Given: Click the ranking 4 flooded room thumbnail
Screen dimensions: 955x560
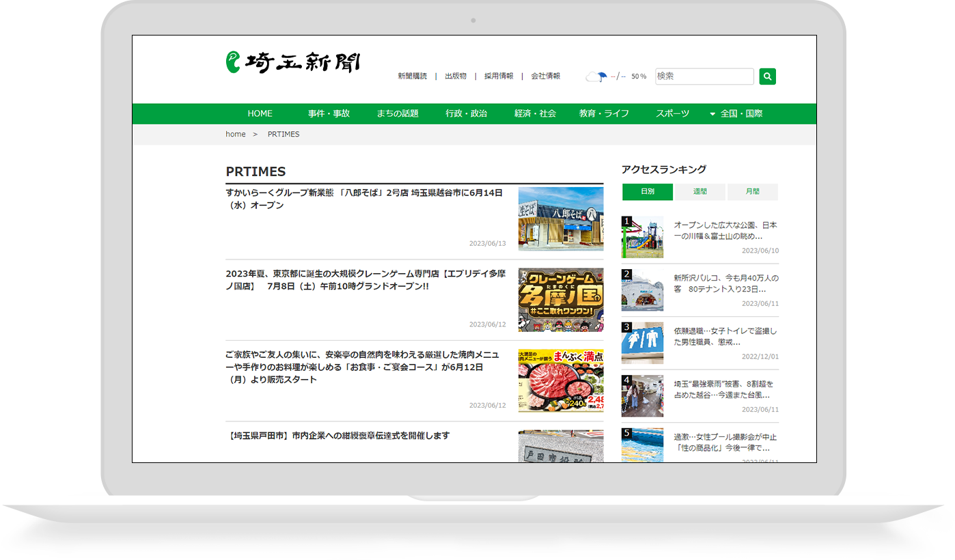Looking at the screenshot, I should click(642, 396).
